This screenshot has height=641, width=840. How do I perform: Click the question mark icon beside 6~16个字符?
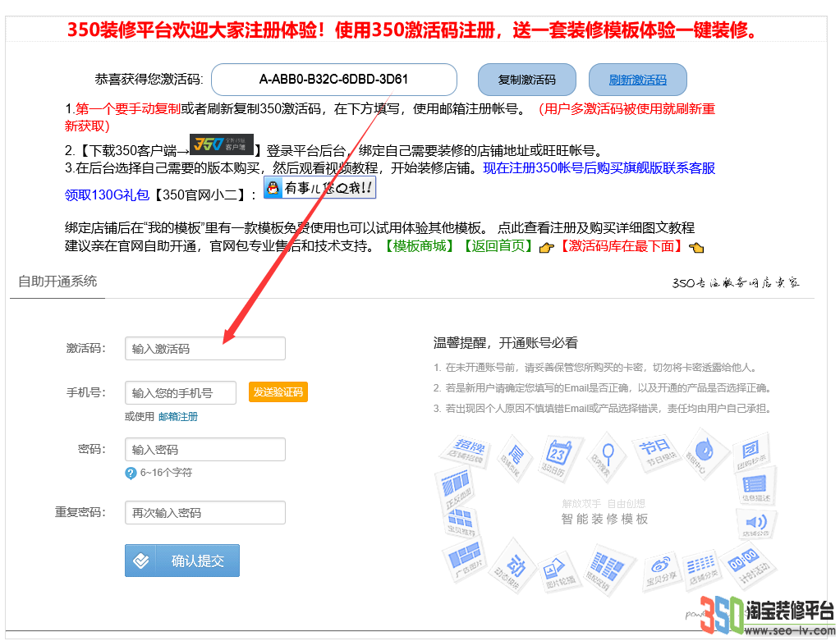click(x=131, y=473)
